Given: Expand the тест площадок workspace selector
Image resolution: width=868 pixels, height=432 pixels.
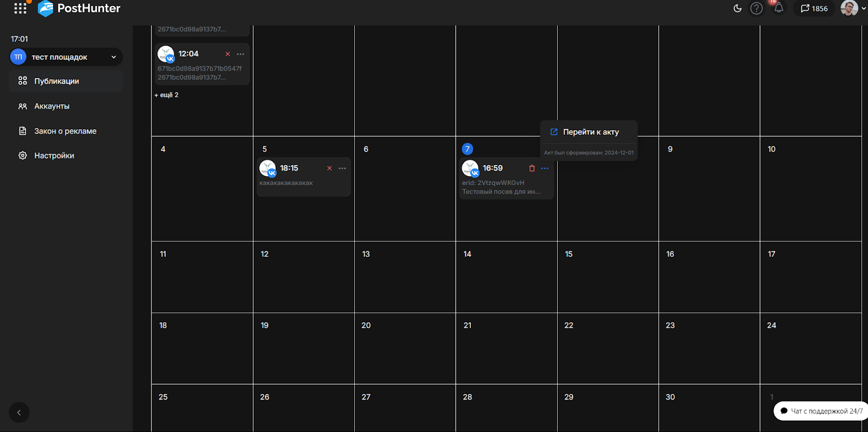Looking at the screenshot, I should coord(66,57).
